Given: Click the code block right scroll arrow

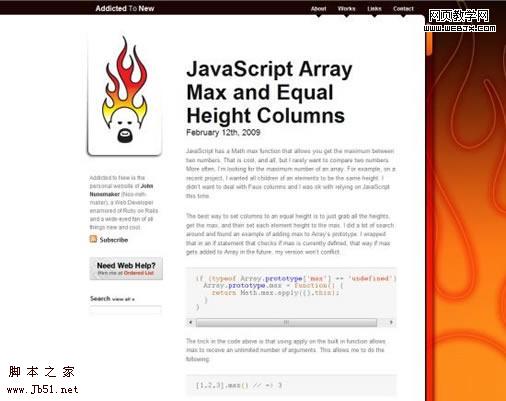Looking at the screenshot, I should (391, 322).
